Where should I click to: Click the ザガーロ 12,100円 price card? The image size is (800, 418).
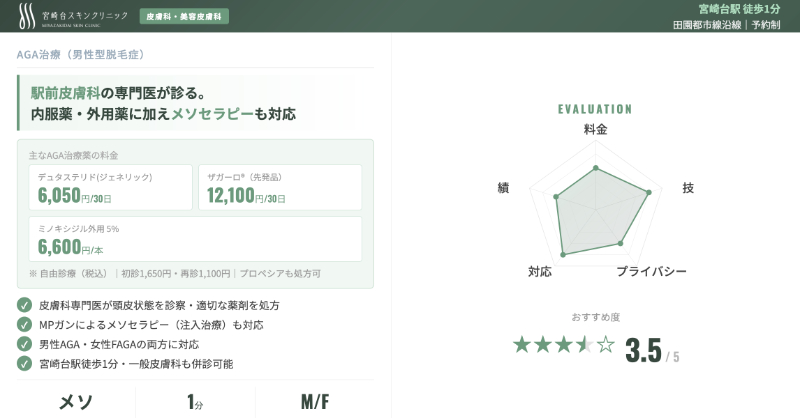[280, 187]
